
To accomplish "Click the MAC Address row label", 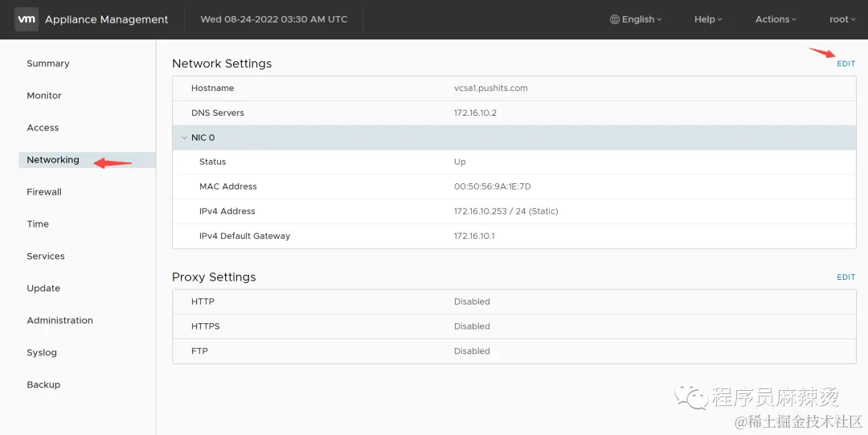I will [228, 187].
